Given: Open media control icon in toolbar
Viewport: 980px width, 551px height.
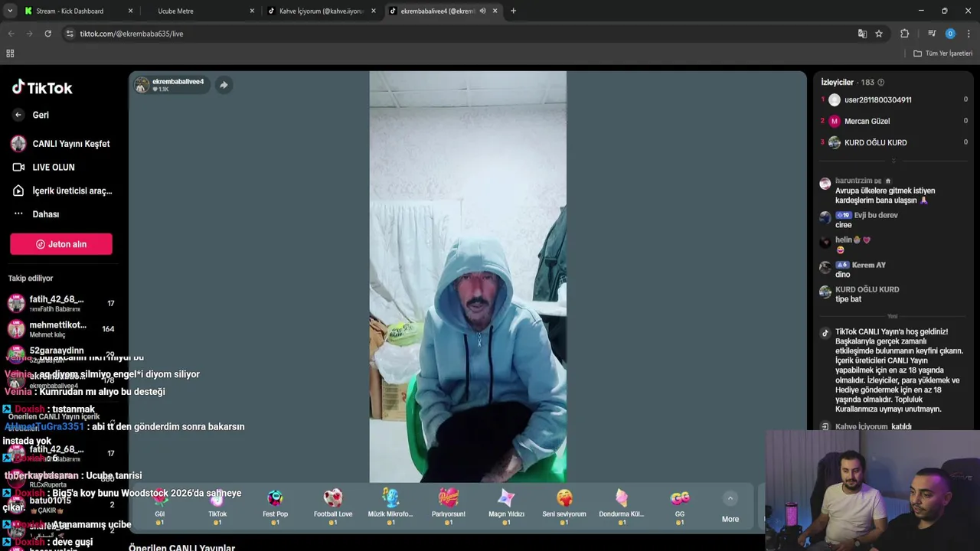Looking at the screenshot, I should [932, 34].
